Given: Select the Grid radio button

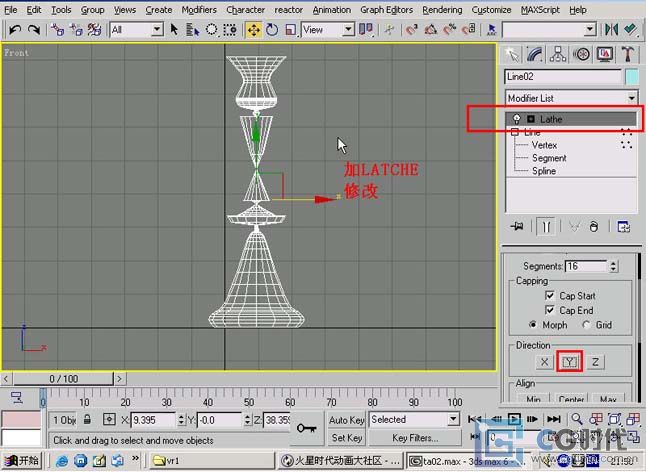Looking at the screenshot, I should (x=586, y=325).
